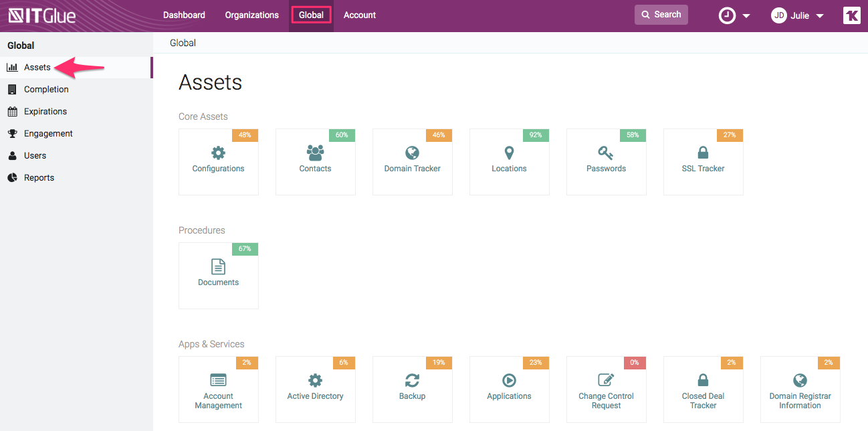Go to the Dashboard tab
Image resolution: width=868 pixels, height=431 pixels.
point(184,15)
